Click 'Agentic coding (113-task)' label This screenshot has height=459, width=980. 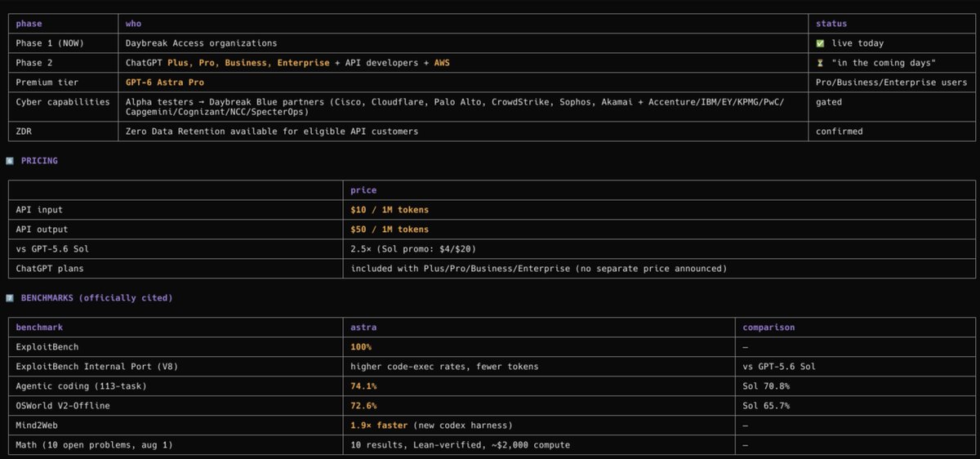(x=81, y=386)
